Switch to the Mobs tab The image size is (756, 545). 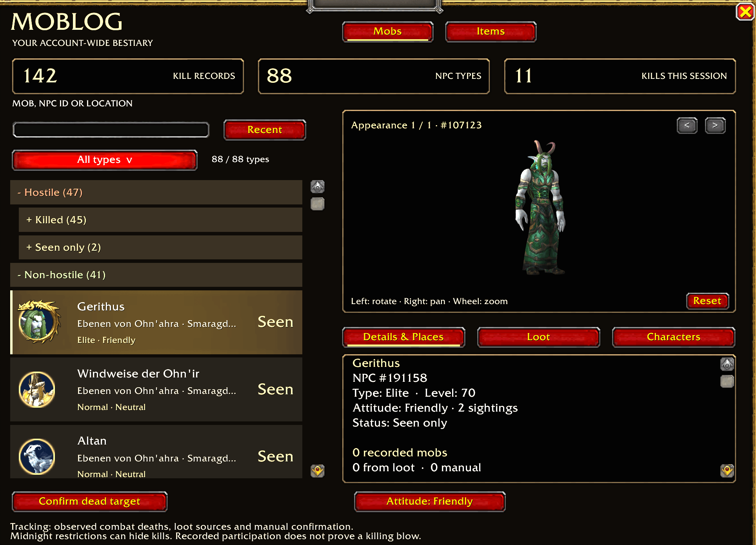coord(387,31)
